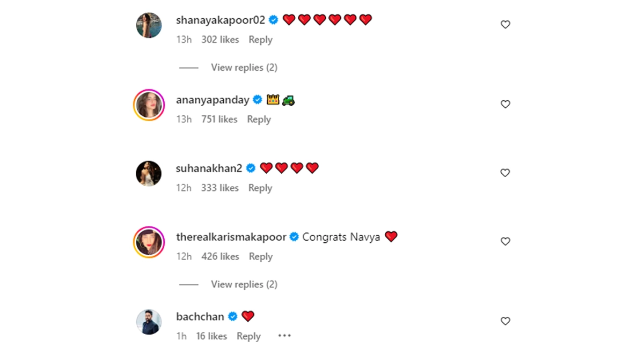Visit bachchan's profile via username

pyautogui.click(x=200, y=317)
